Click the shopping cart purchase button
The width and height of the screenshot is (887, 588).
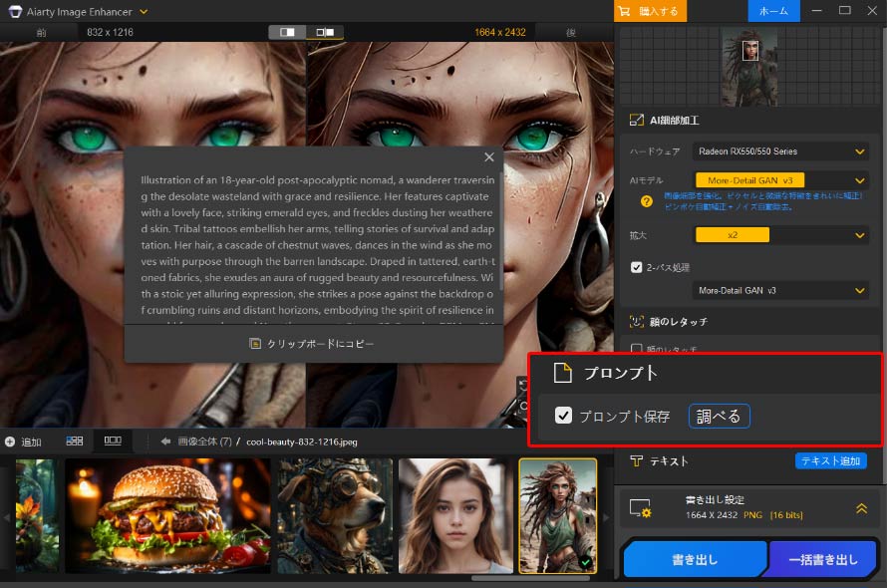coord(650,11)
